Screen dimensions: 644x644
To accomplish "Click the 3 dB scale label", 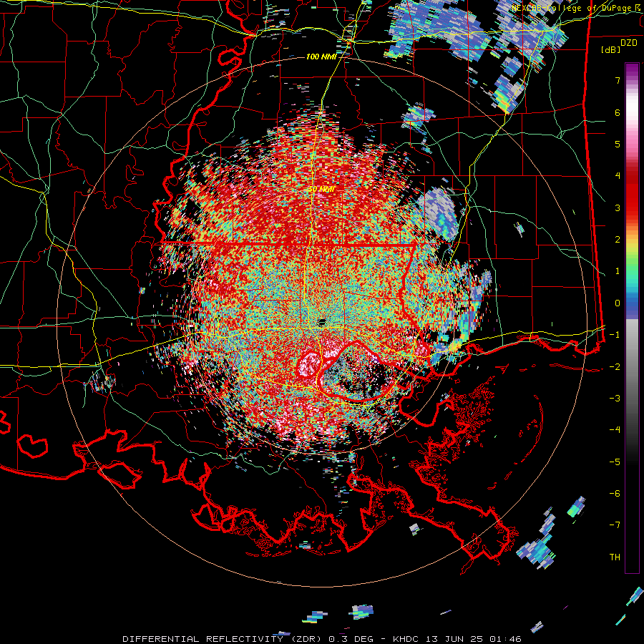I will [618, 208].
